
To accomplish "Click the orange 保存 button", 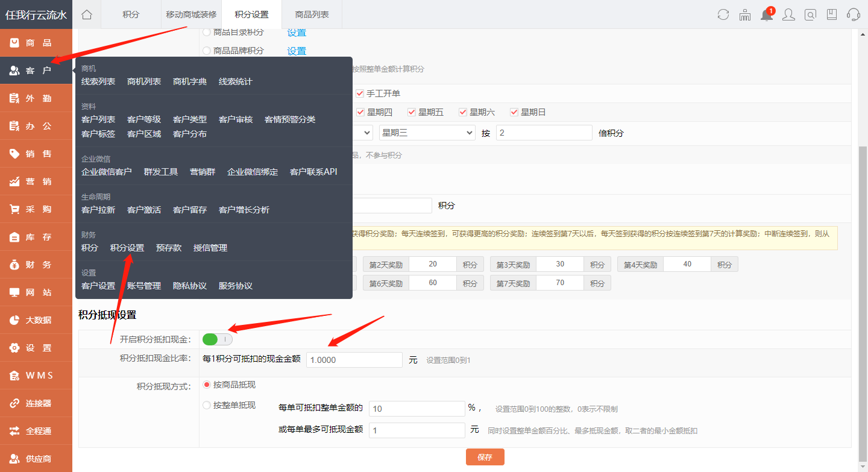I will click(x=485, y=456).
